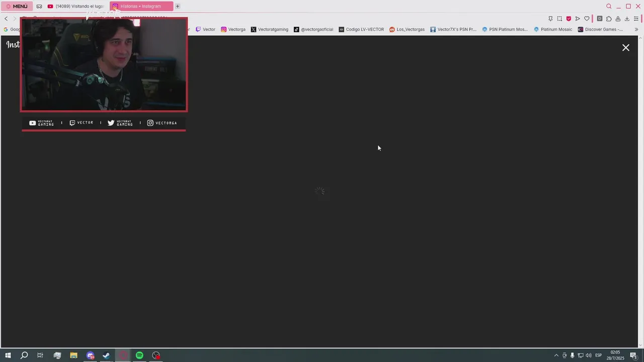Open the Windows Start button
This screenshot has height=362, width=644.
(8, 355)
